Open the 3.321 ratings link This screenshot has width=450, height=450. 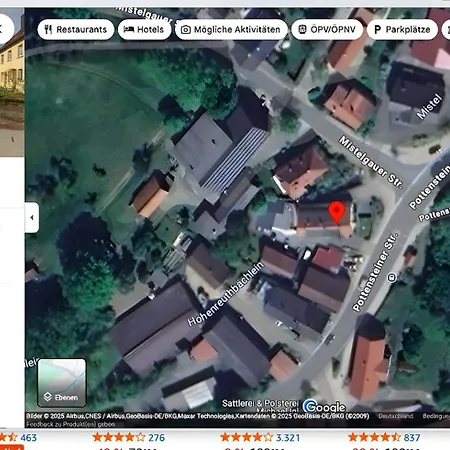coord(288,437)
